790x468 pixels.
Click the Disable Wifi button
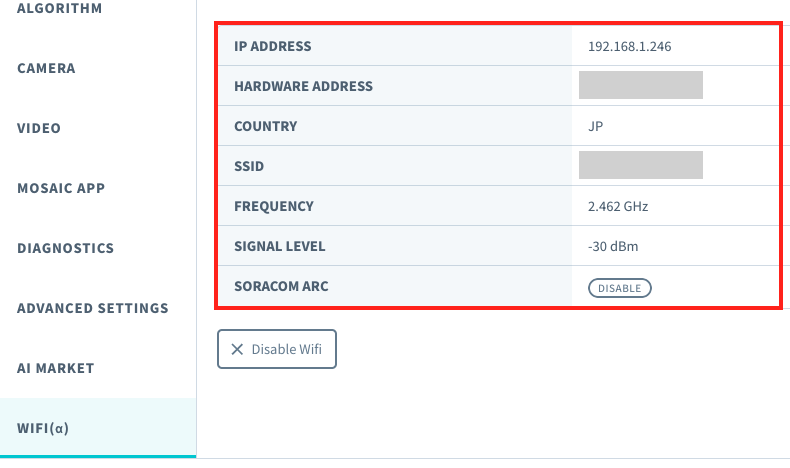277,349
